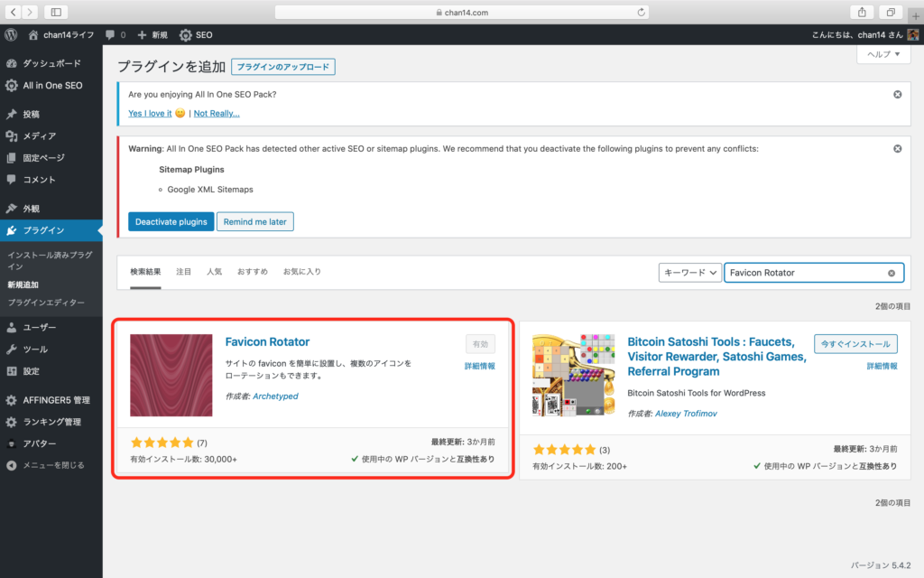Toggle the Safari sidebar button
The image size is (924, 578).
click(56, 12)
